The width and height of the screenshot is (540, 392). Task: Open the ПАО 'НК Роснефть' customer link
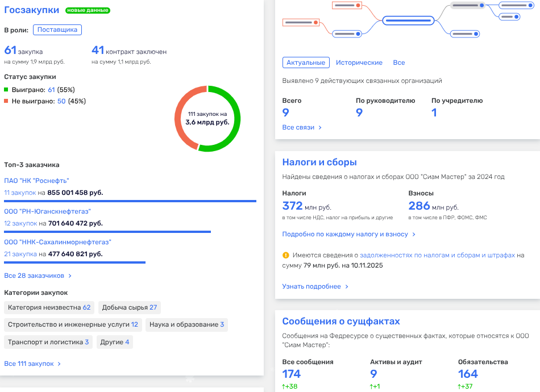(36, 181)
